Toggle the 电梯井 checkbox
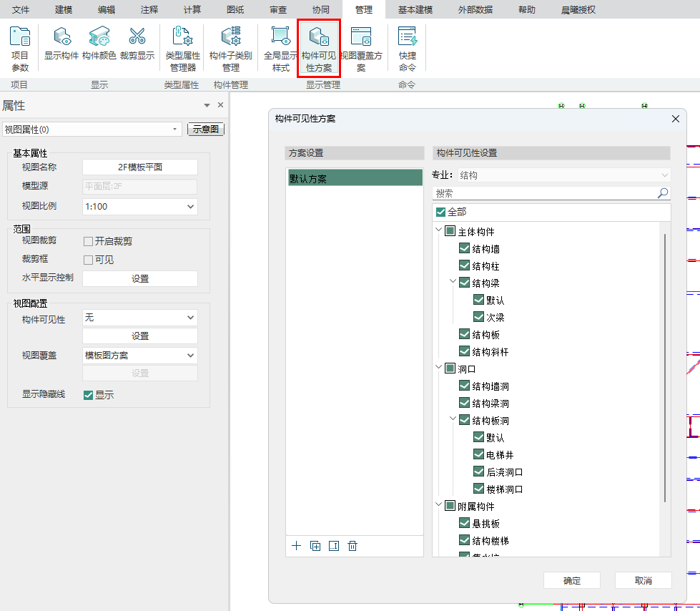700x611 pixels. pos(479,455)
